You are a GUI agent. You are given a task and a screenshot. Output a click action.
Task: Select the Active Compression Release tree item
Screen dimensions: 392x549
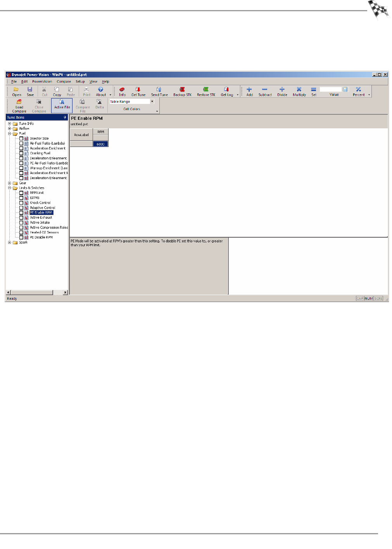(49, 228)
